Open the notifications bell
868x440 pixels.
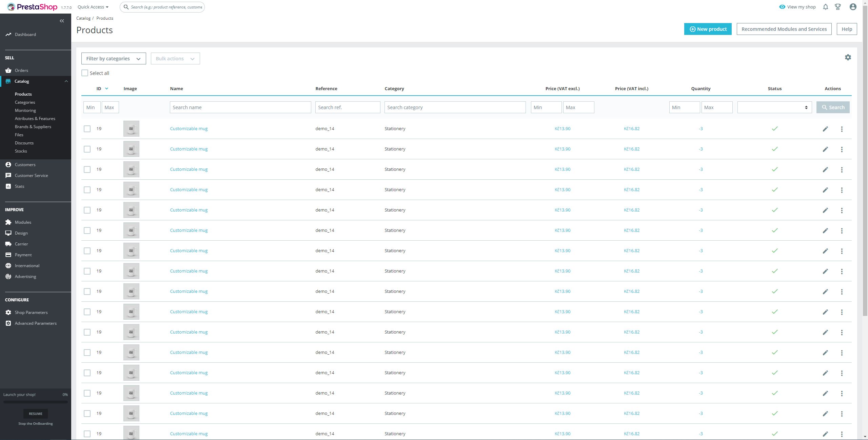point(826,7)
